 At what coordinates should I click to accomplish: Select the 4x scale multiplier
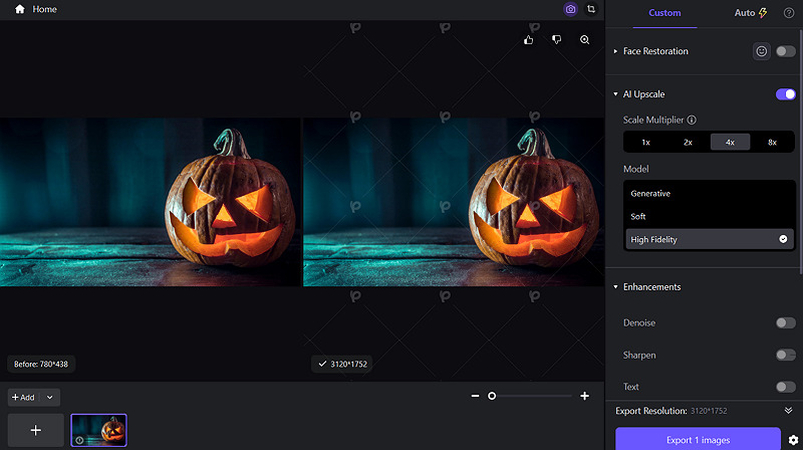click(730, 142)
